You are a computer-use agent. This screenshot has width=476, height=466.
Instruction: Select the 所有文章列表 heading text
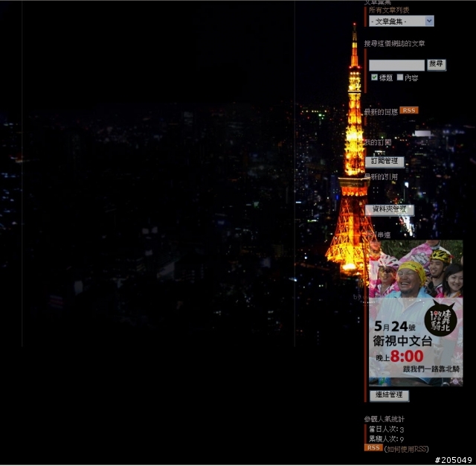389,10
